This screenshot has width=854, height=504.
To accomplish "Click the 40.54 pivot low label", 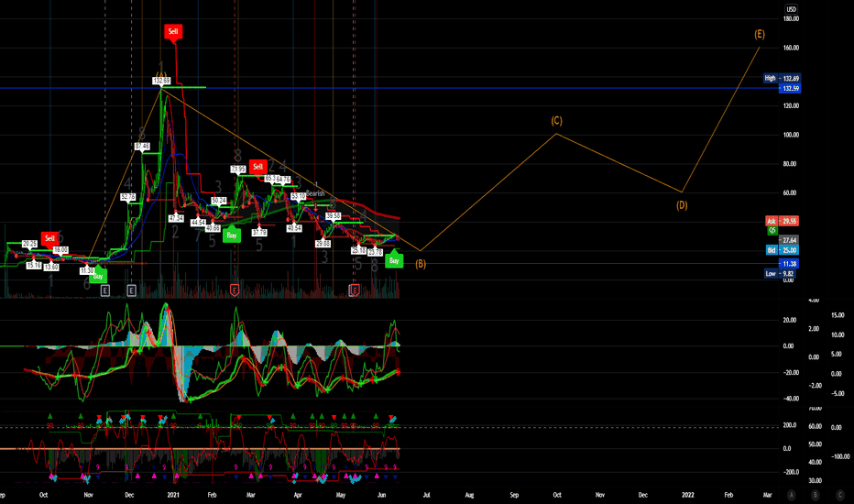I will tap(294, 228).
